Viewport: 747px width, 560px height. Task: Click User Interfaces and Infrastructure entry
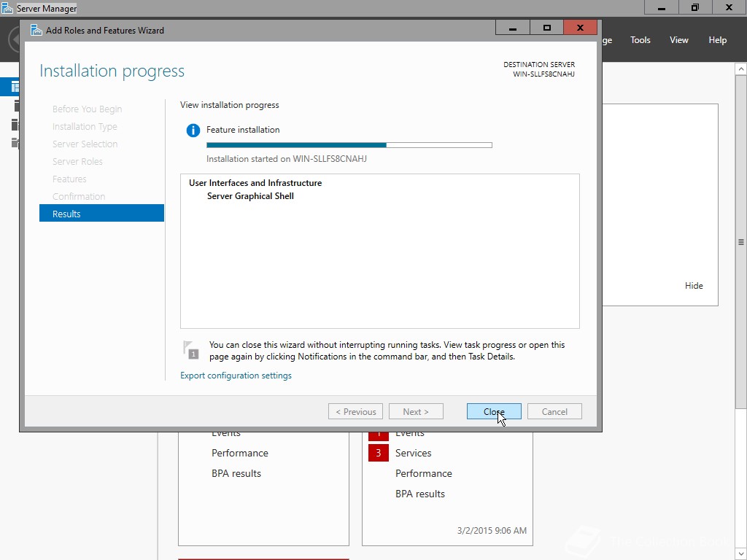click(x=255, y=183)
